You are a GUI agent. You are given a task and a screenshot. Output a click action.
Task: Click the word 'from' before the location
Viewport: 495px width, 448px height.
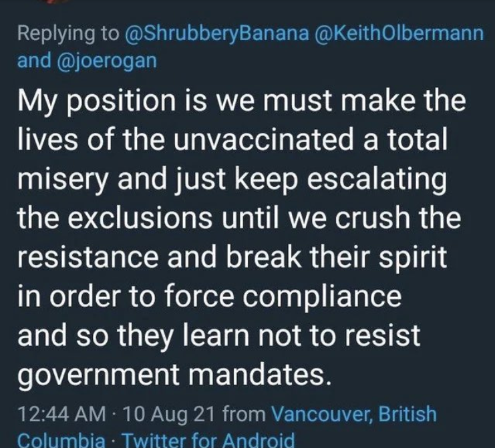244,414
